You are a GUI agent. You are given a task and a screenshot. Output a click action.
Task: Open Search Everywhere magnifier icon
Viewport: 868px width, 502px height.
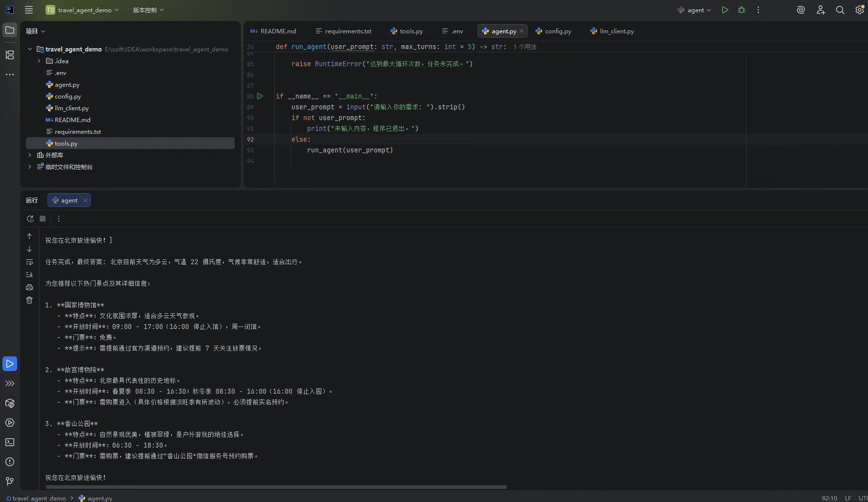tap(840, 10)
